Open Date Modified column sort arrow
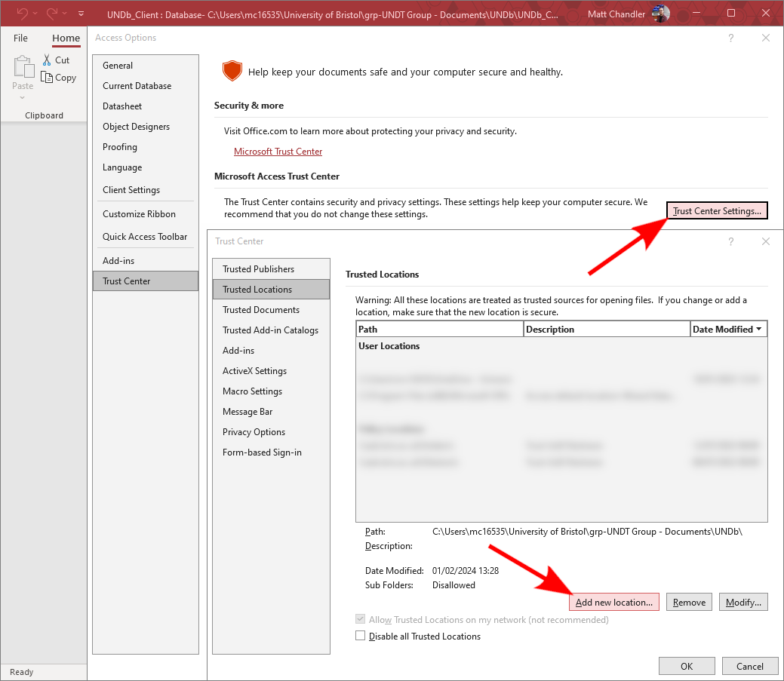This screenshot has width=784, height=681. click(759, 329)
